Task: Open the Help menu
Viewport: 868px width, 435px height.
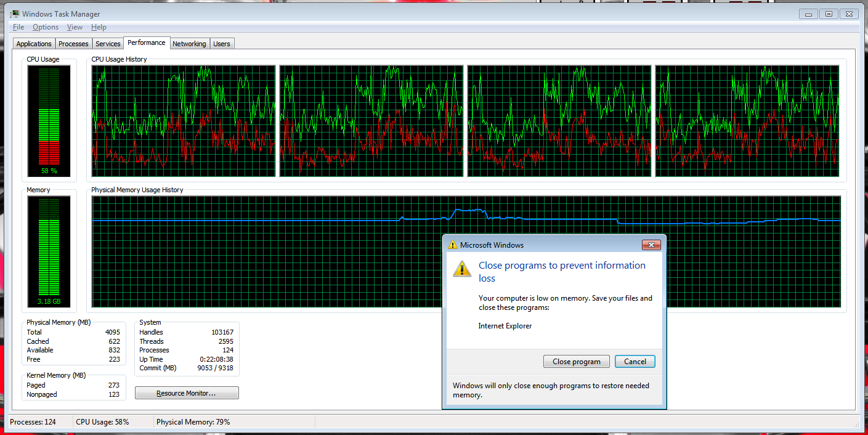Action: 99,27
